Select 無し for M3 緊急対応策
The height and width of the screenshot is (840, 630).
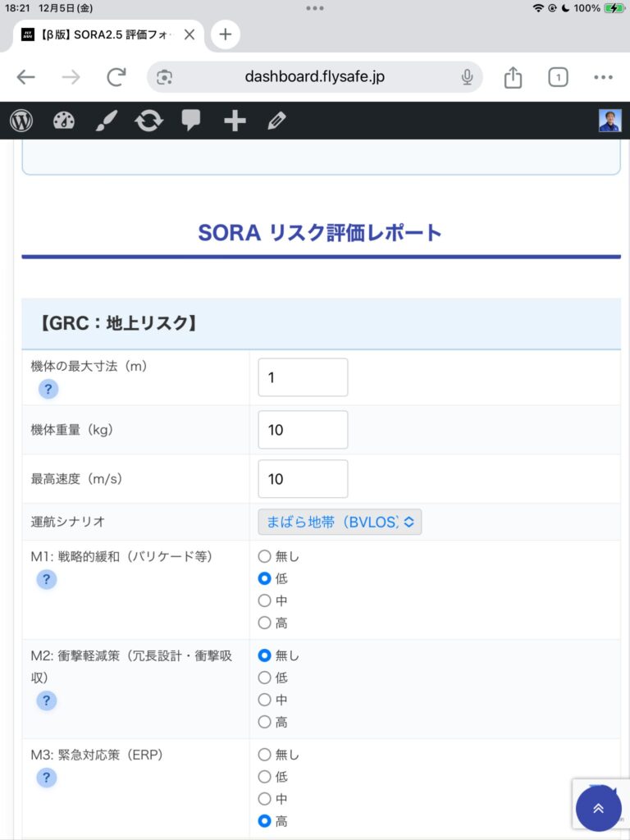[x=264, y=755]
